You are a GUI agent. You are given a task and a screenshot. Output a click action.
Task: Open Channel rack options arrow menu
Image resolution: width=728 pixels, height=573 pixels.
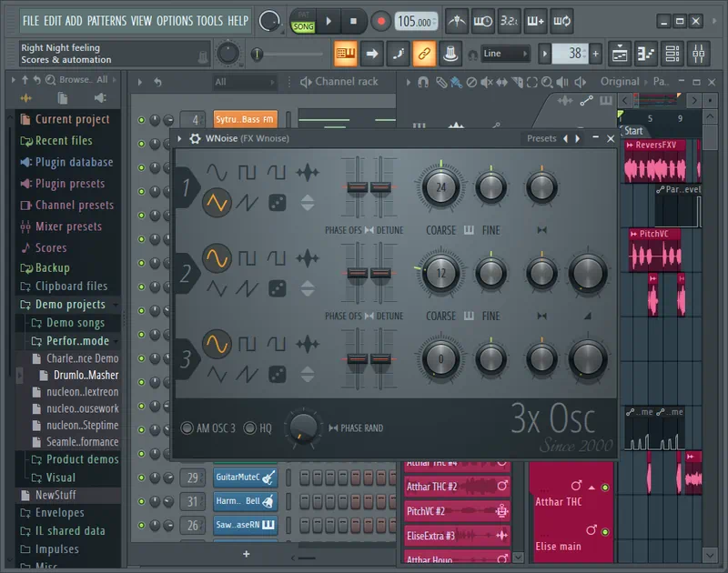point(140,82)
